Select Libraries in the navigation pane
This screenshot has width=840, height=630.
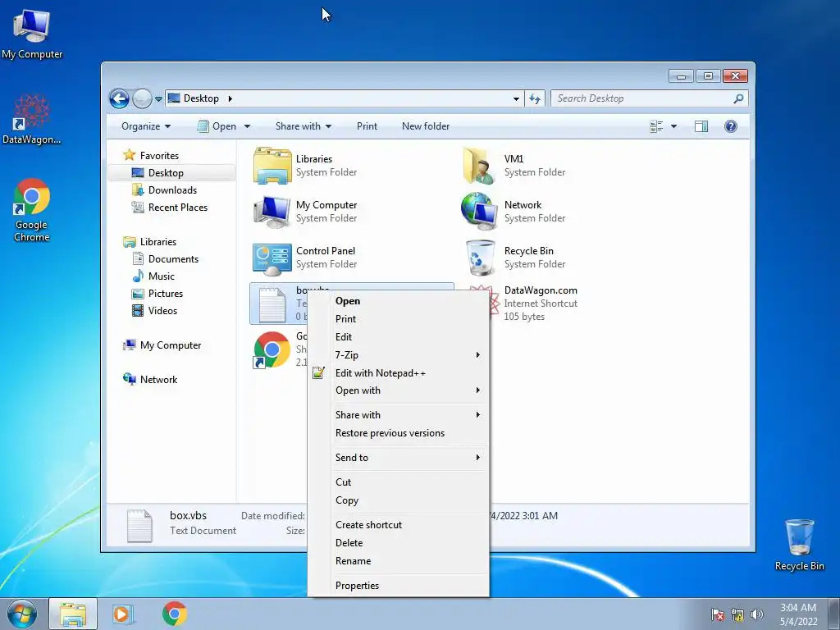158,242
